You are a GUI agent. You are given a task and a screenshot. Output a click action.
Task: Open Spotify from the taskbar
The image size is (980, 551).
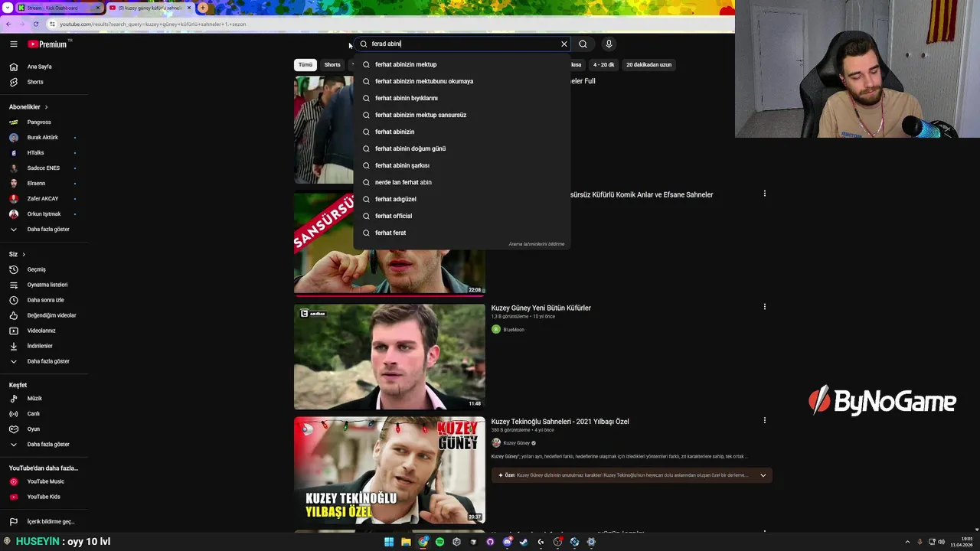point(439,542)
